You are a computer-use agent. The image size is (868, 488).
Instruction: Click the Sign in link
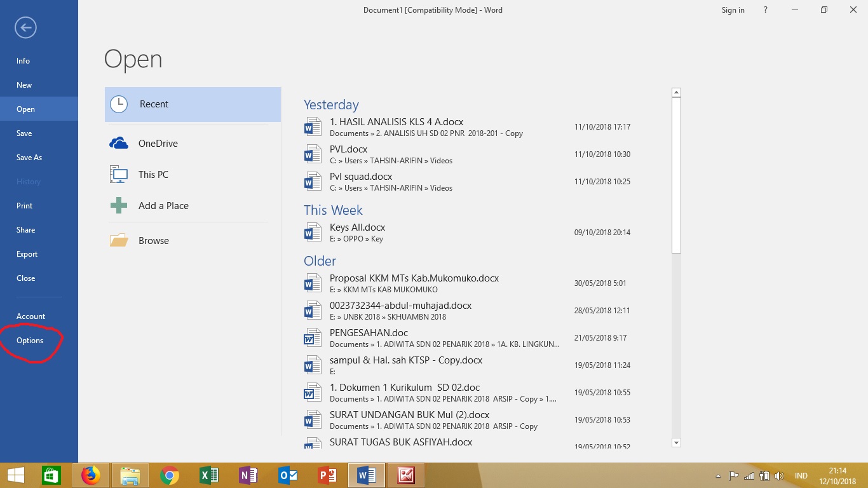pos(733,10)
